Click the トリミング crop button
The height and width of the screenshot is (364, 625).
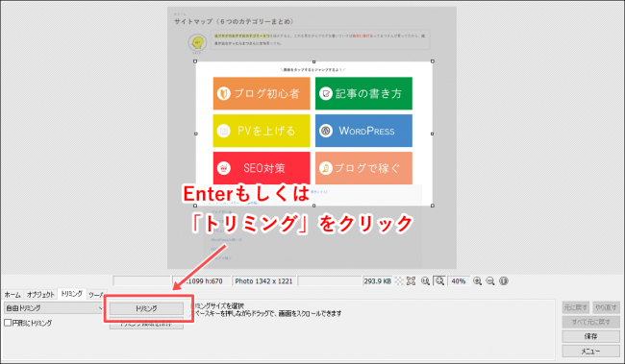click(x=146, y=308)
